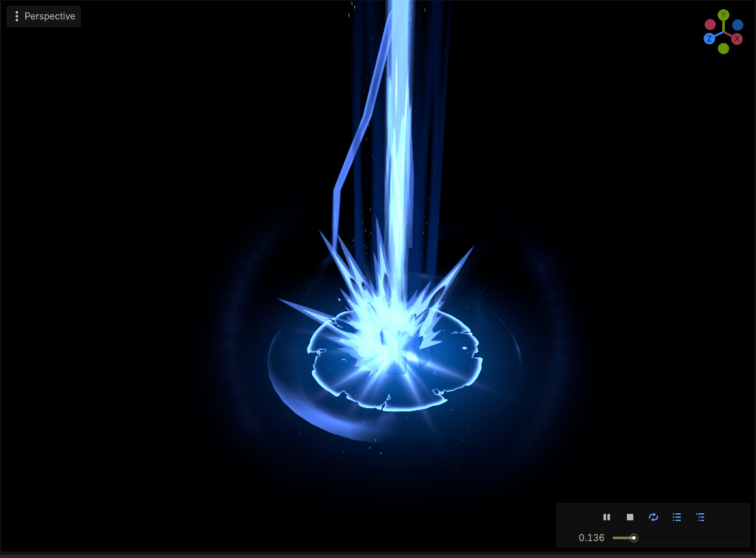This screenshot has height=558, width=756.
Task: Select the unlabeled green negative Y circle
Action: [x=723, y=48]
